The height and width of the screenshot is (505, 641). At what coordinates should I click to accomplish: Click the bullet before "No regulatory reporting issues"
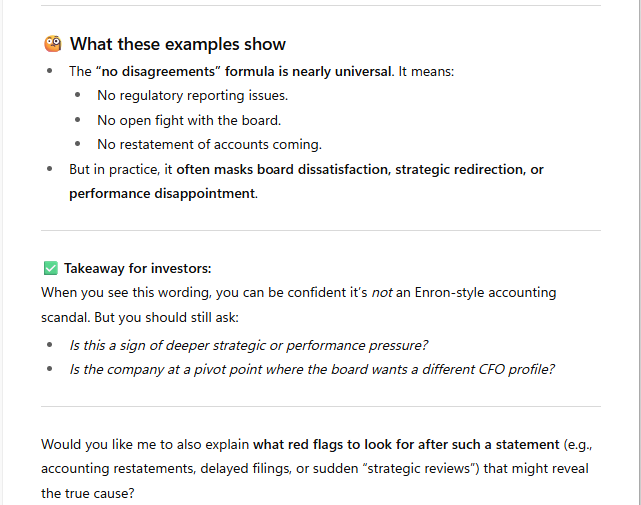(x=78, y=96)
